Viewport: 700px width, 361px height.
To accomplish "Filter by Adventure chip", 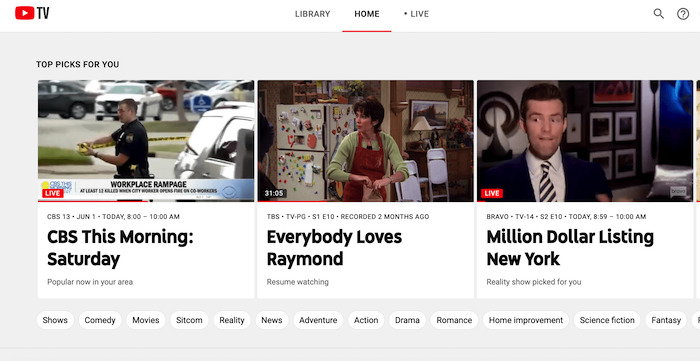I will (x=318, y=320).
